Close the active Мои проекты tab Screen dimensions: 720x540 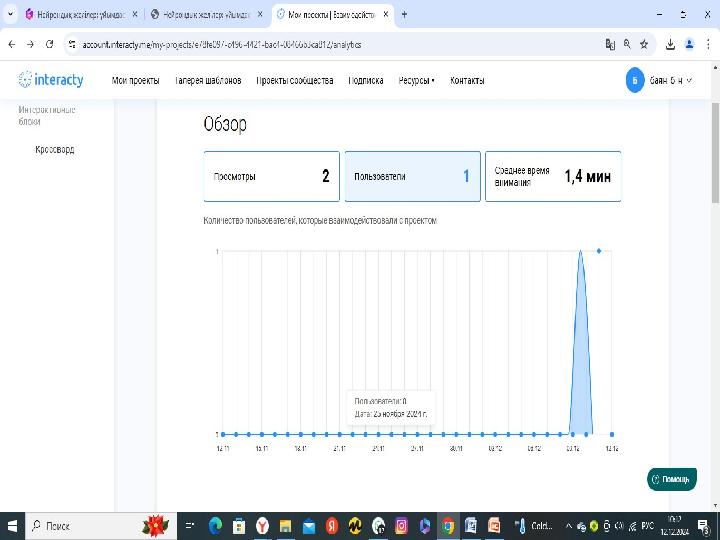click(386, 15)
